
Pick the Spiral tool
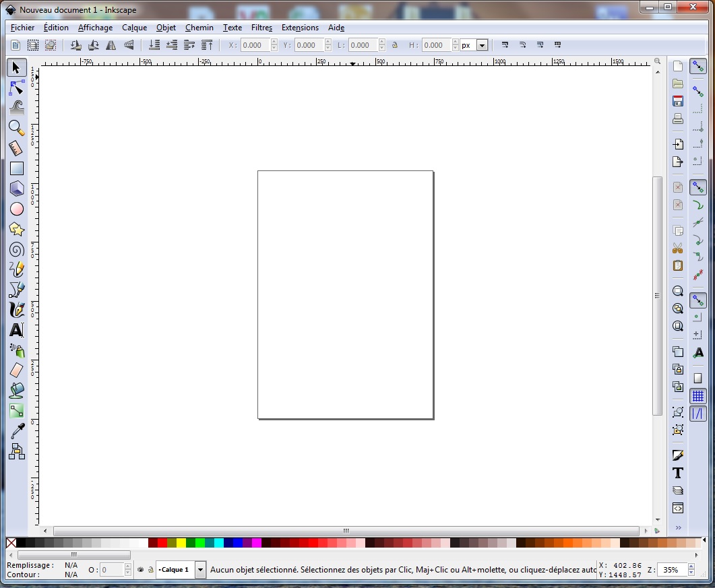coord(16,249)
